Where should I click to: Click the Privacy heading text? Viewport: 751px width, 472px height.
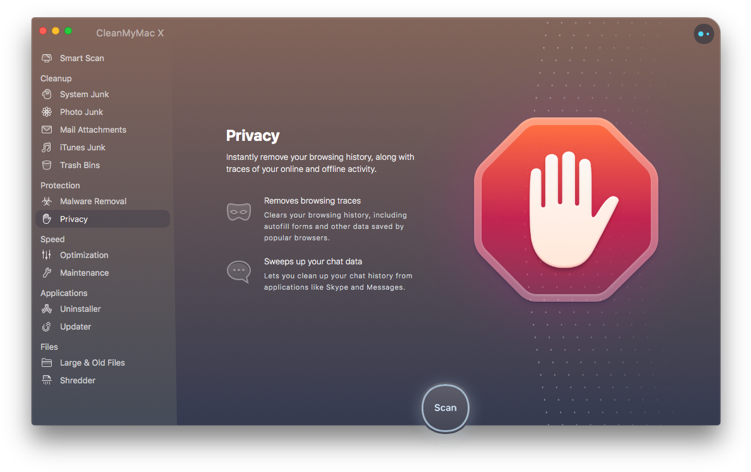[252, 136]
